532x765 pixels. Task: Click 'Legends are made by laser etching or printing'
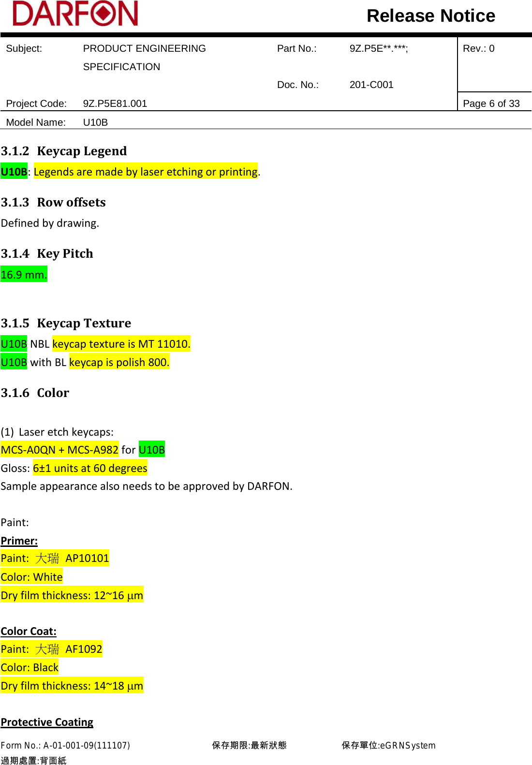pos(146,172)
